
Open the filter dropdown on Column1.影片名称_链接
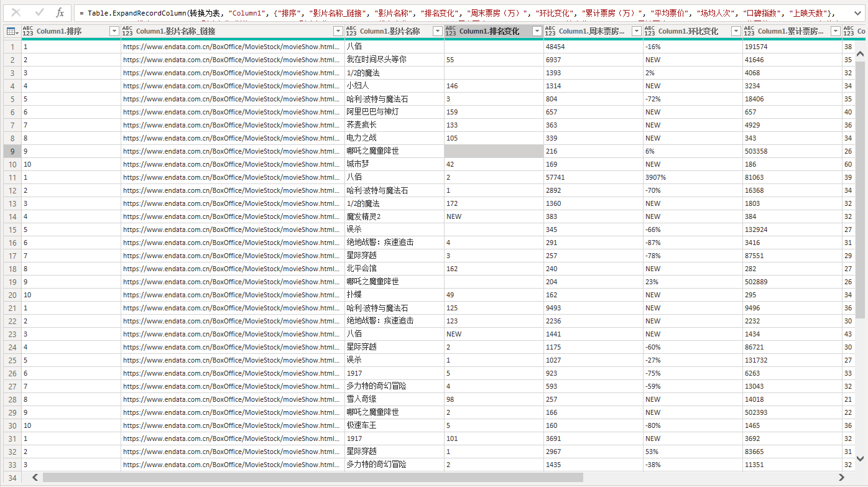(338, 30)
